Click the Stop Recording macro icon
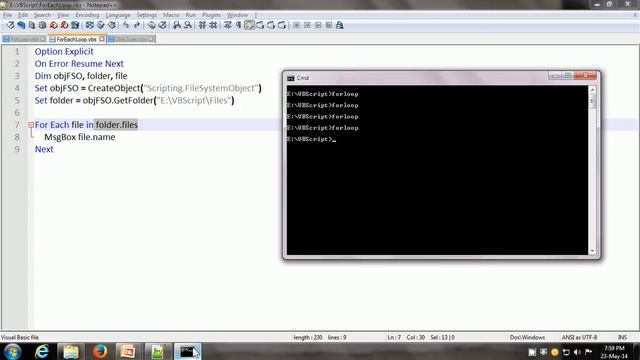Screen dimensions: 640x360 pos(307,25)
